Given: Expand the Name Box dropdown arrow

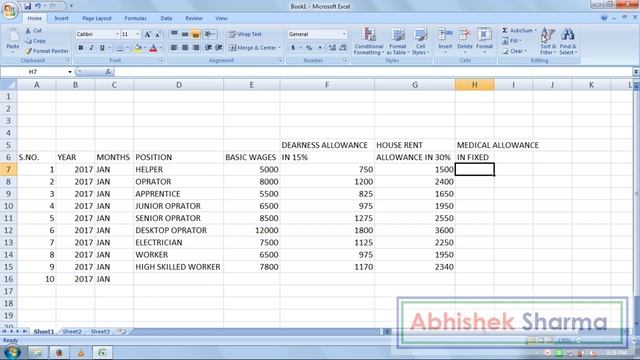Looking at the screenshot, I should click(x=70, y=72).
